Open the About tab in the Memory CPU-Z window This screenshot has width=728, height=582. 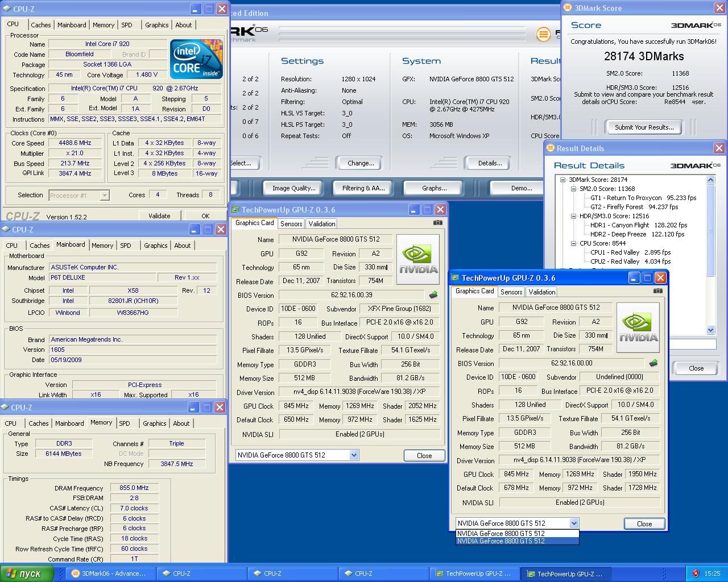(x=181, y=423)
